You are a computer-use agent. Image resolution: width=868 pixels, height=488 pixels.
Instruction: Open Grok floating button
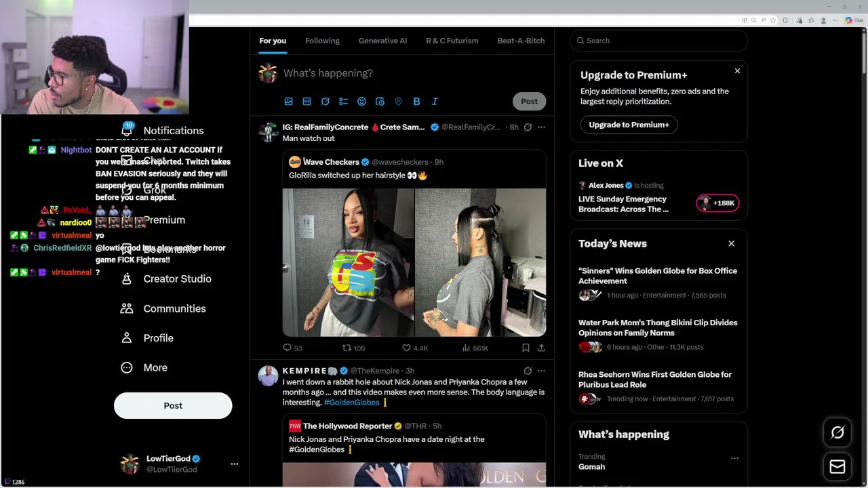(x=837, y=432)
